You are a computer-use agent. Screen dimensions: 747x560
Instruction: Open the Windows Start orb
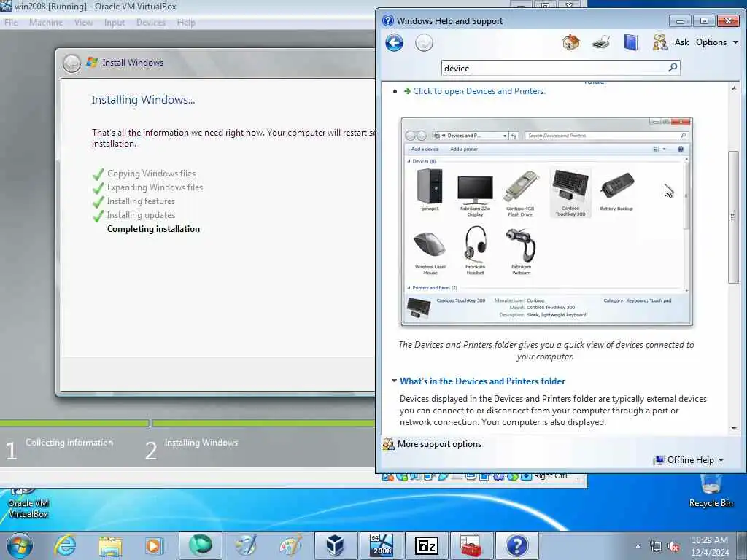pos(20,545)
